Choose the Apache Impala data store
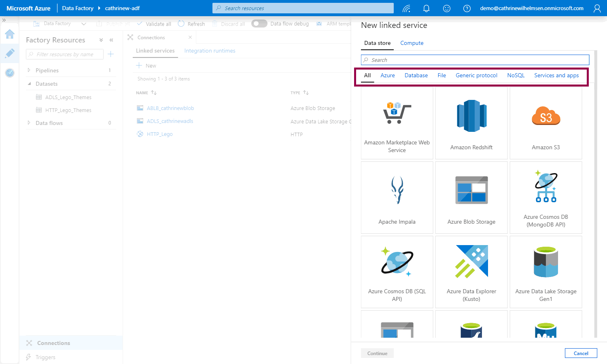The width and height of the screenshot is (607, 364). [x=397, y=198]
